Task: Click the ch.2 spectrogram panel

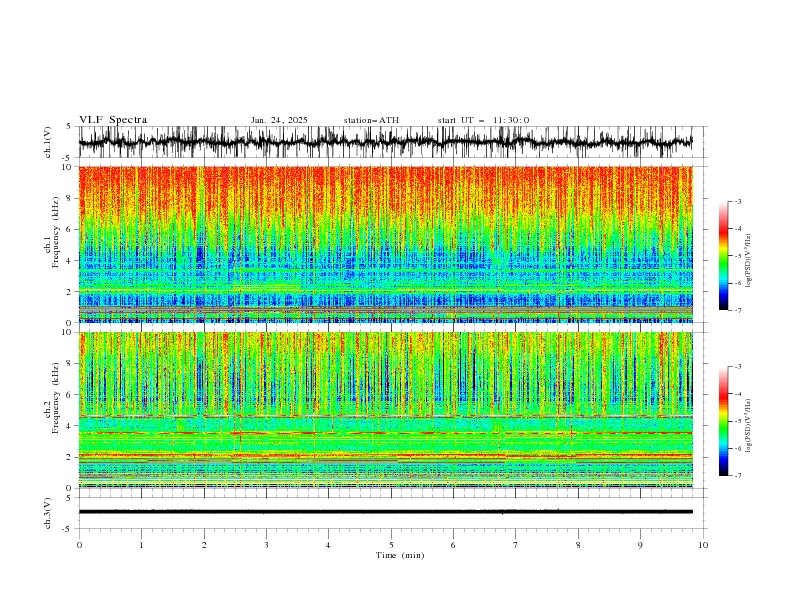Action: pyautogui.click(x=386, y=410)
